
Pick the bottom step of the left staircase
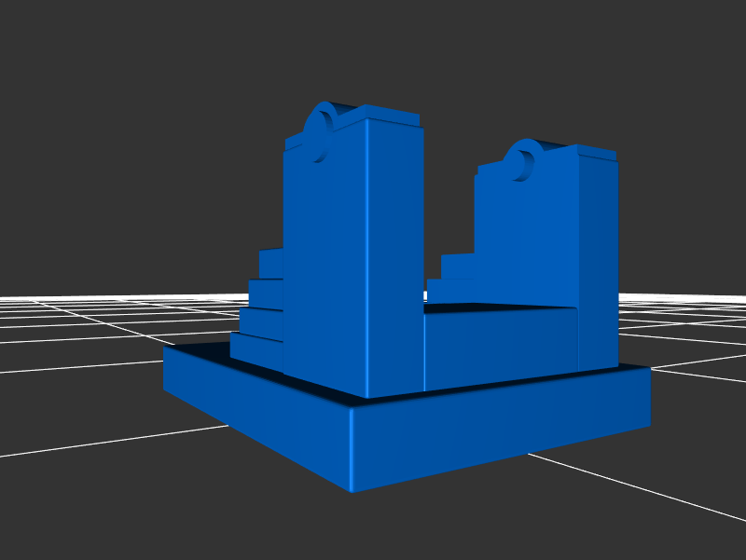click(x=256, y=349)
